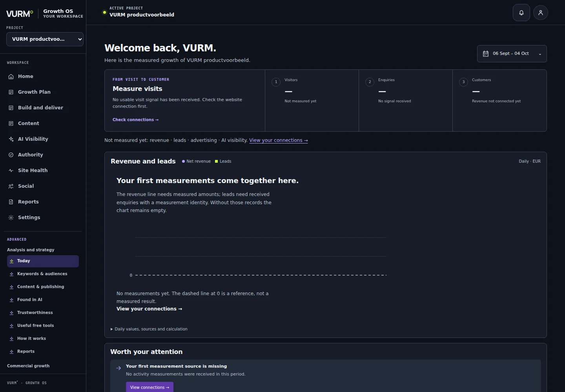Screen dimensions: 565x392
Task: Click the Revenue and leads heading
Action: [143, 162]
